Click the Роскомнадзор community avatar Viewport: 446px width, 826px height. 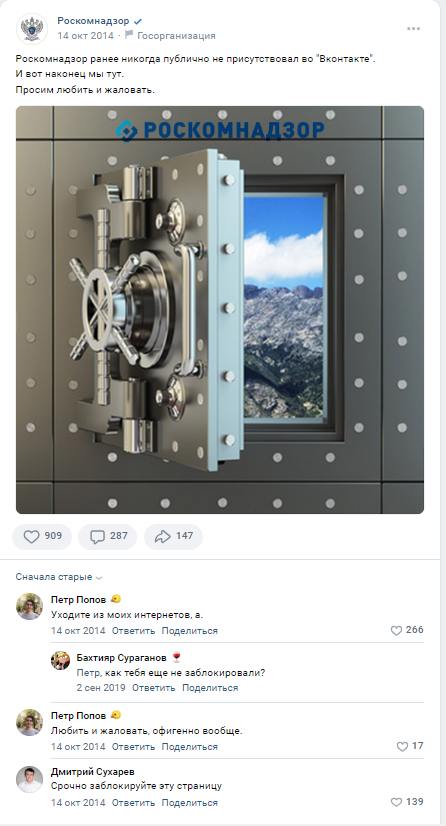[x=32, y=28]
